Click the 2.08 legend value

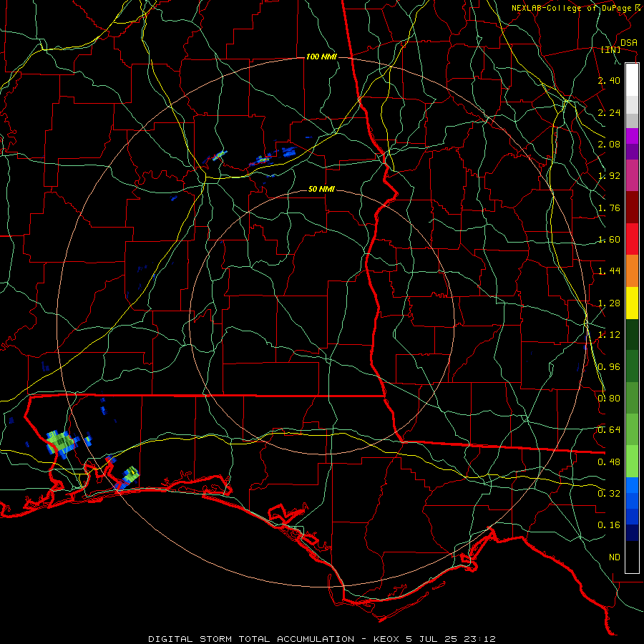click(609, 144)
